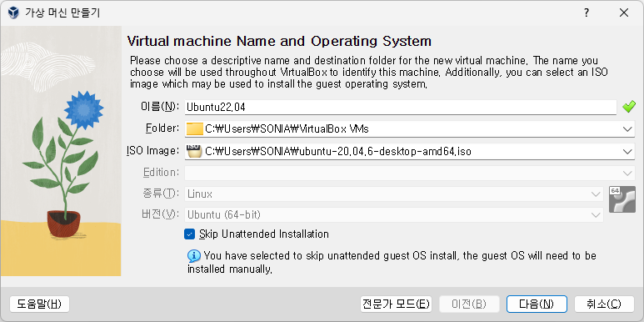The height and width of the screenshot is (322, 644).
Task: Click the Folder label
Action: click(162, 128)
